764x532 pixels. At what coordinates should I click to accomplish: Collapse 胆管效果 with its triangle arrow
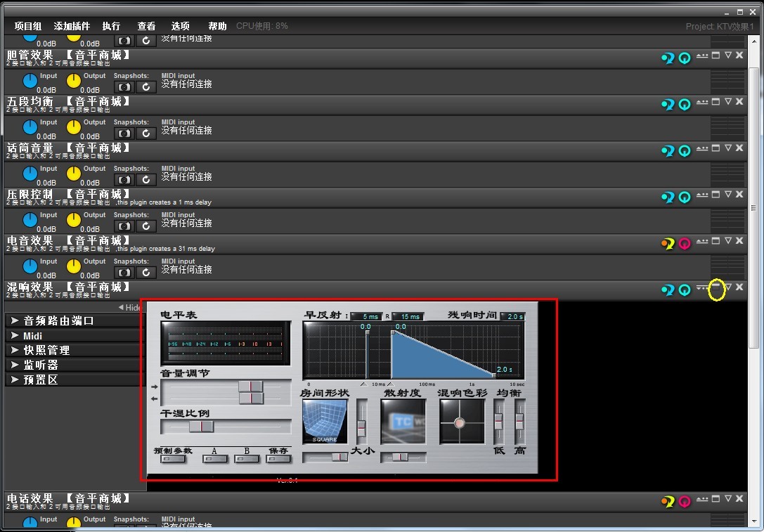pos(728,56)
